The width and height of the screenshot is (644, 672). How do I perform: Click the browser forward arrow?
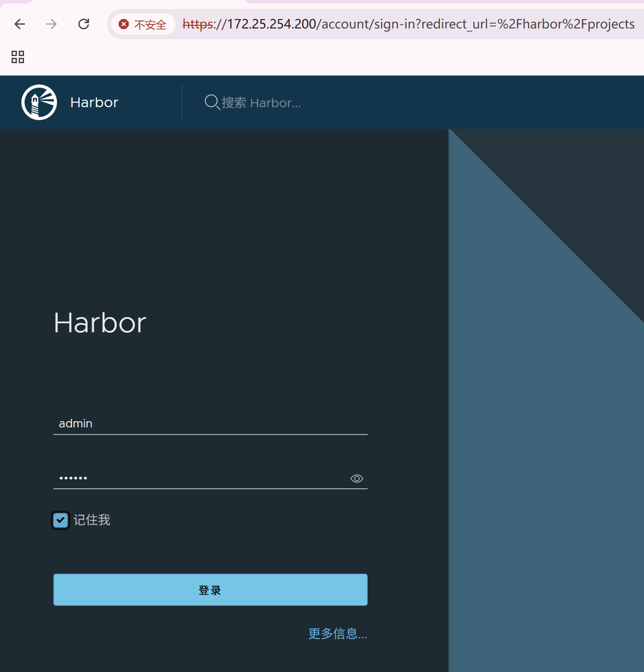[x=52, y=24]
